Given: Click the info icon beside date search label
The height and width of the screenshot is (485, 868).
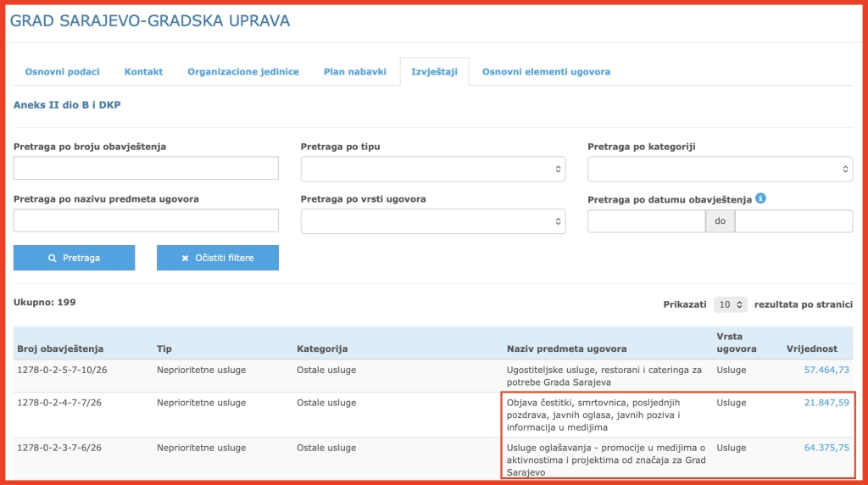Looking at the screenshot, I should pyautogui.click(x=760, y=198).
